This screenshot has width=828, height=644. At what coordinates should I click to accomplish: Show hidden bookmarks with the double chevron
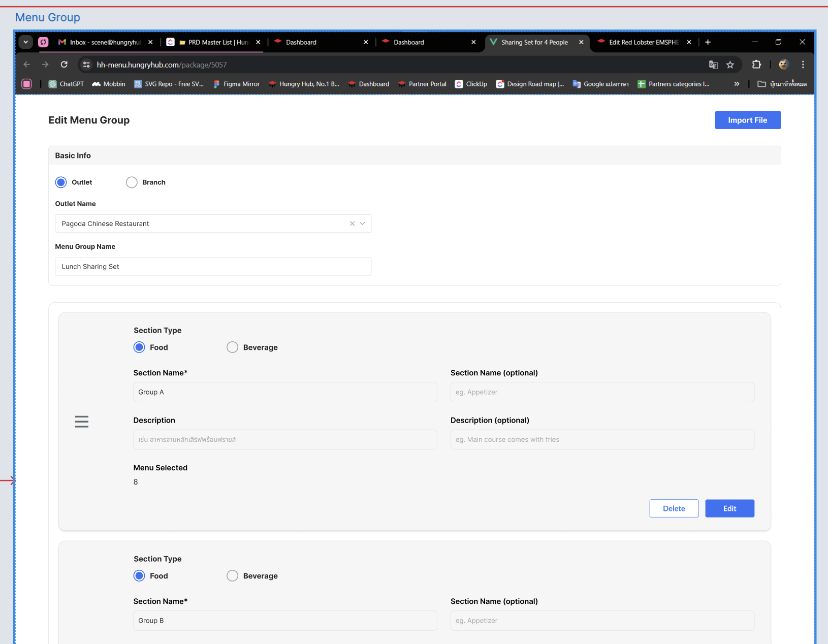point(737,84)
